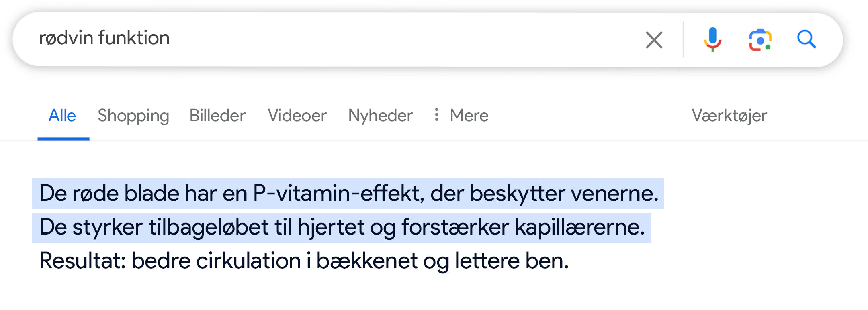The height and width of the screenshot is (310, 868).
Task: Click the sentence starting "De styrker tilbageløbet"
Action: pyautogui.click(x=342, y=227)
